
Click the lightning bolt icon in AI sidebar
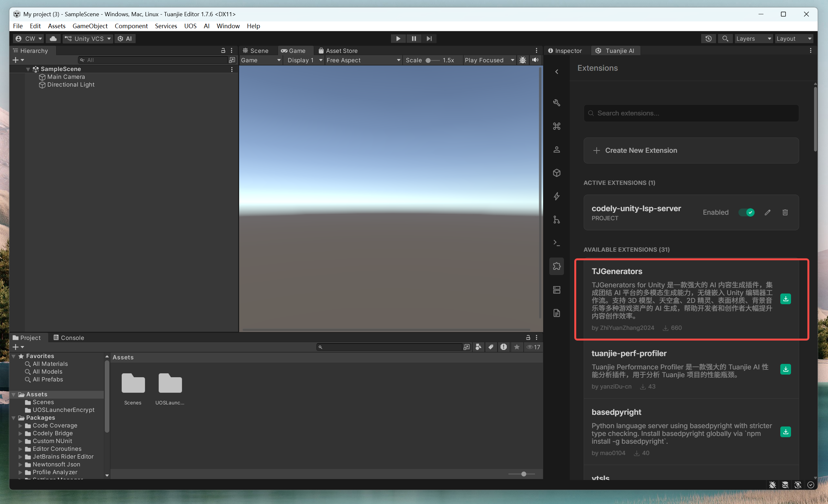[556, 196]
